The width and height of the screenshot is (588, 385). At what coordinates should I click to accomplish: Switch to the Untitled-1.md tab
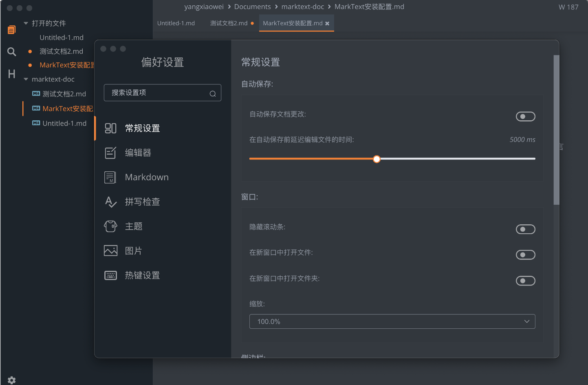point(176,23)
